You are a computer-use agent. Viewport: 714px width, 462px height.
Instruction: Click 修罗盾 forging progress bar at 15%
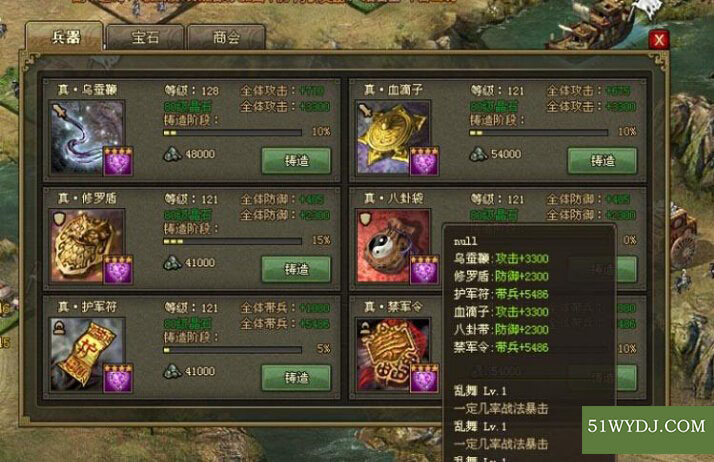point(232,241)
